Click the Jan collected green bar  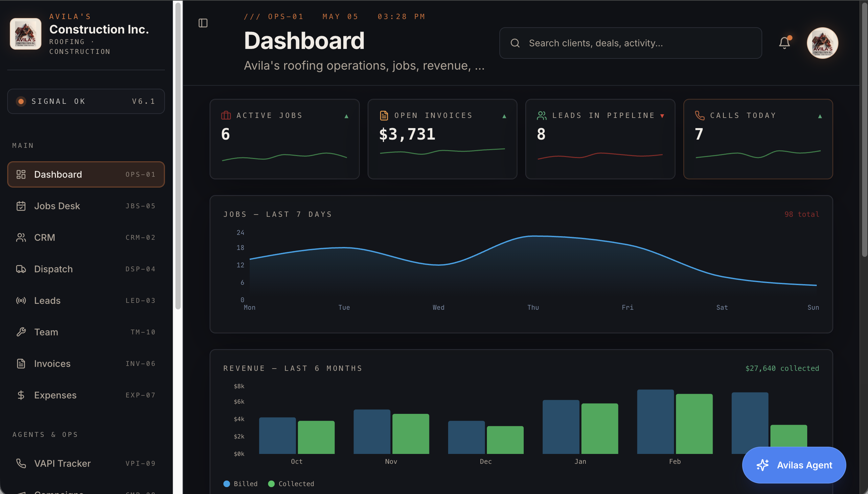pyautogui.click(x=600, y=429)
